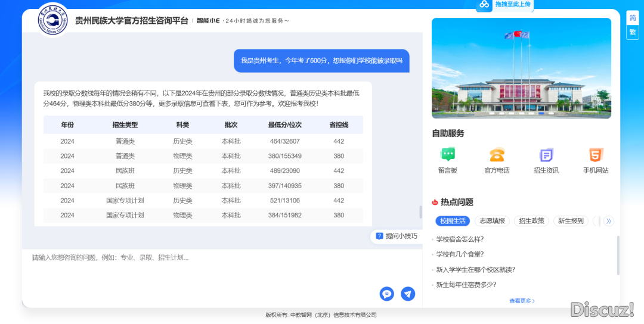Image resolution: width=644 pixels, height=324 pixels.
Task: Click the 最低分/位次 column header
Action: (285, 124)
